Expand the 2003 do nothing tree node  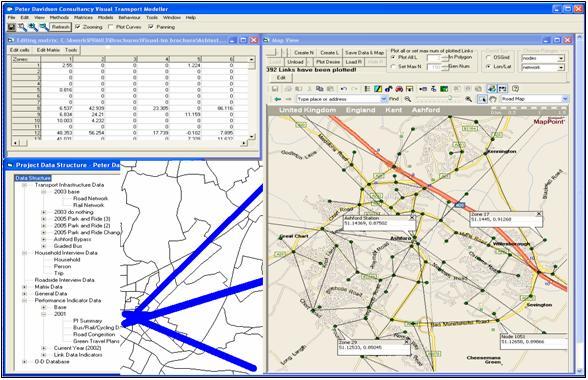point(44,212)
